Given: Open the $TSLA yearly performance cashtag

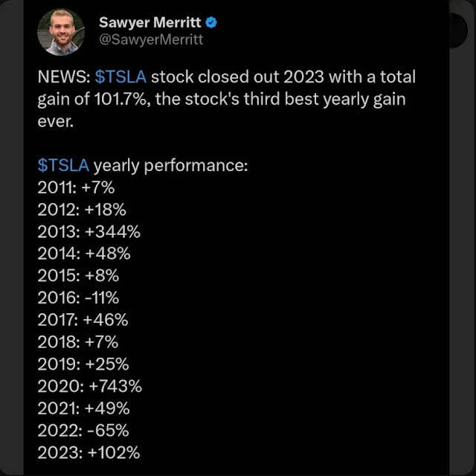Looking at the screenshot, I should [x=62, y=164].
